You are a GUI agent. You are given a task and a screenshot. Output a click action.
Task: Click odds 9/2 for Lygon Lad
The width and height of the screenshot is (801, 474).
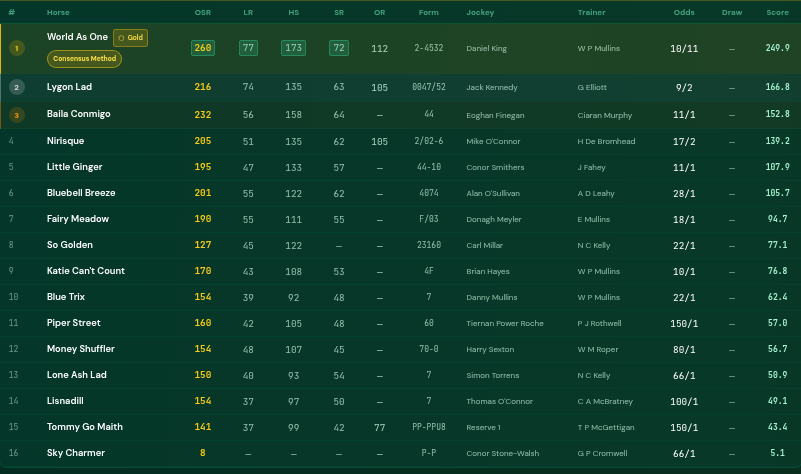click(x=684, y=87)
